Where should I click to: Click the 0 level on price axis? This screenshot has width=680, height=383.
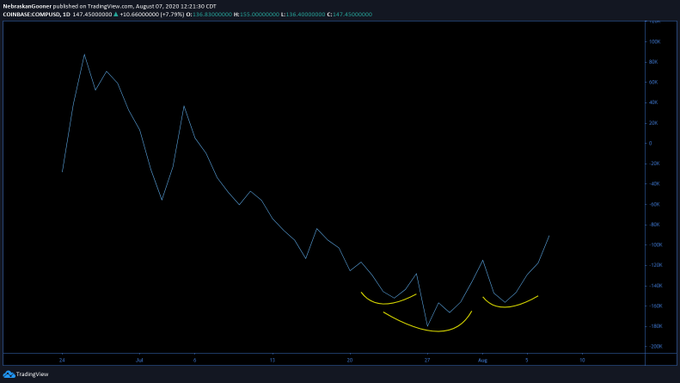651,143
